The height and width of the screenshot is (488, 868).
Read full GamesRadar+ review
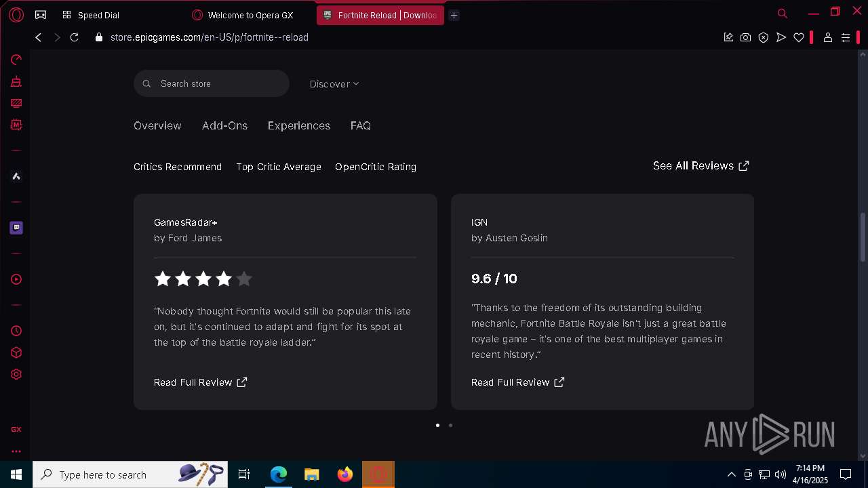(201, 382)
